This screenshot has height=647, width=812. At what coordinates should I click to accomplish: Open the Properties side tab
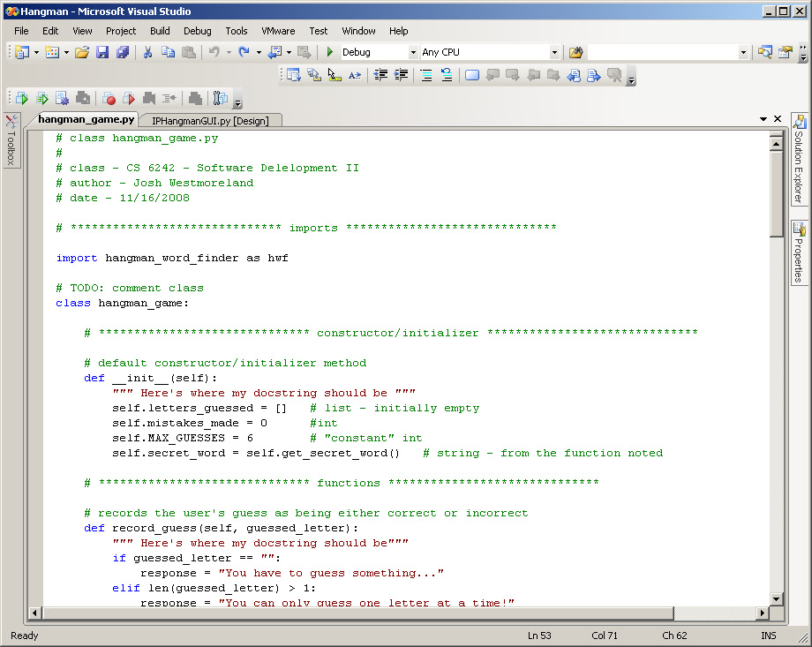pyautogui.click(x=799, y=252)
